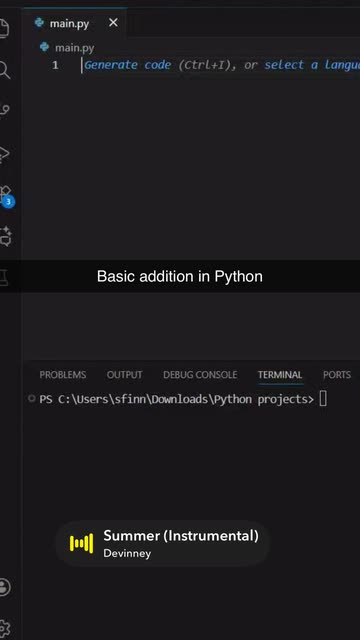This screenshot has width=360, height=640.
Task: Open the Copilot chat sparkle icon
Action: point(6,236)
